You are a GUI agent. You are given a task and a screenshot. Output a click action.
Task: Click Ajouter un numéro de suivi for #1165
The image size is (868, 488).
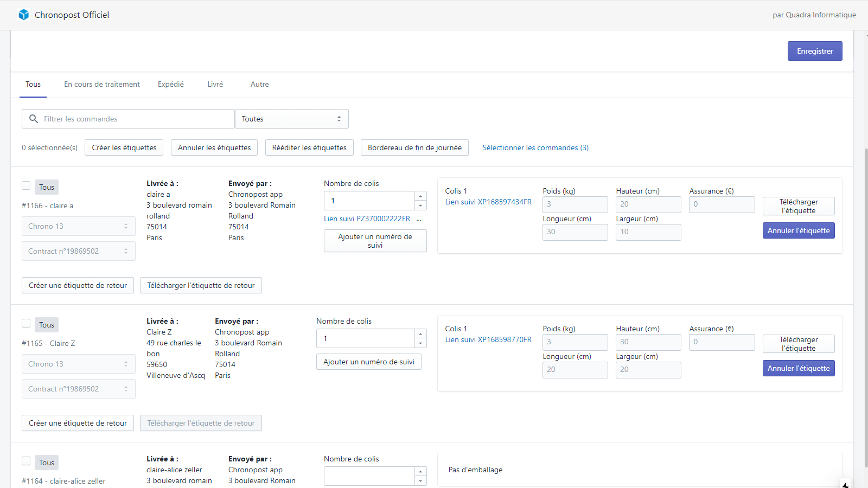[x=369, y=362]
